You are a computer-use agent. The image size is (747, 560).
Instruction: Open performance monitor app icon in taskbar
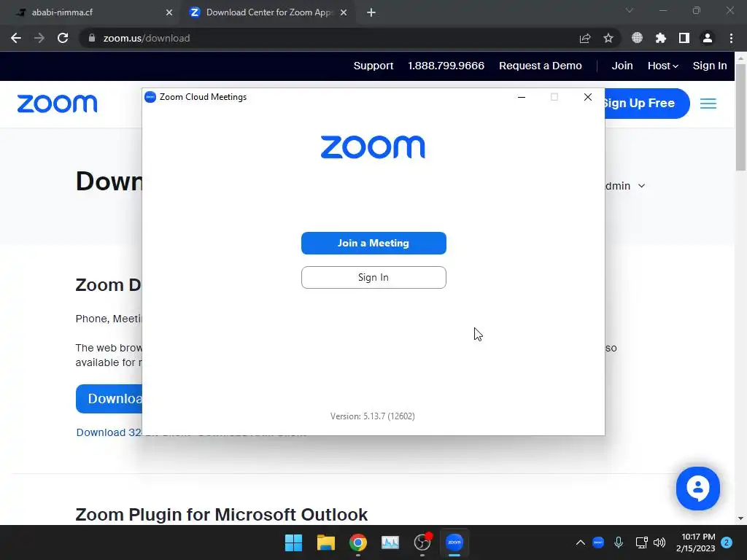[390, 542]
